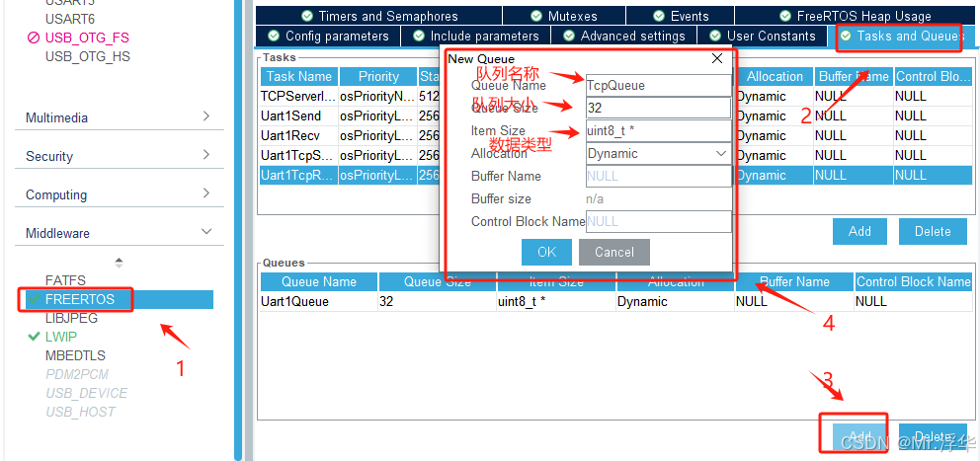Click the green check icon beside LWIP
Viewport: 980px width, 461px height.
[x=35, y=337]
